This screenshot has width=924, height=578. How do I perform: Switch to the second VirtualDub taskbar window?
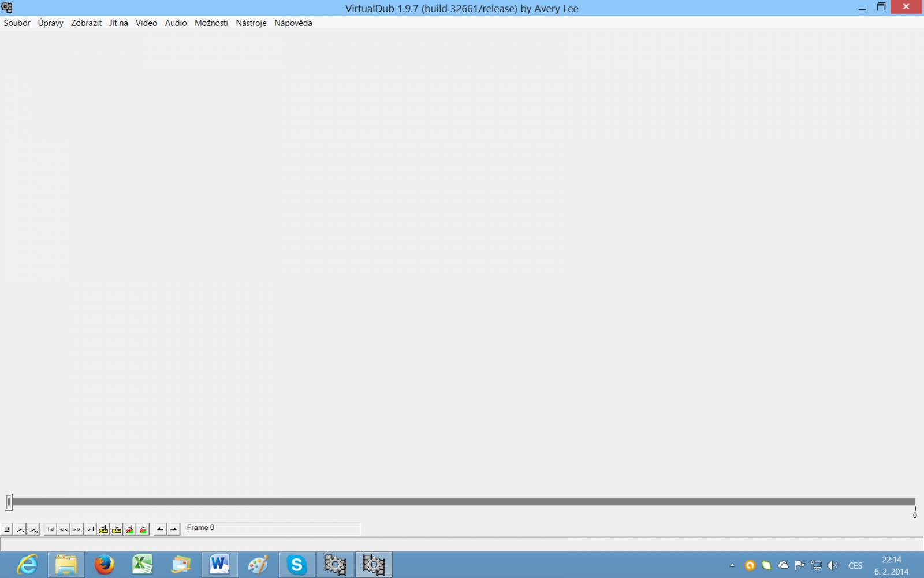[x=374, y=565]
